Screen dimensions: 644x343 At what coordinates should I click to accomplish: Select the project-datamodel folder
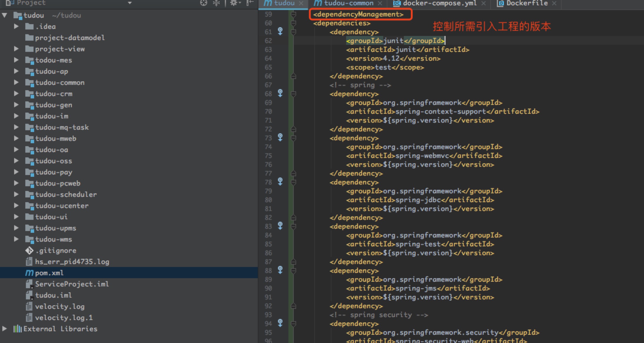tap(70, 38)
